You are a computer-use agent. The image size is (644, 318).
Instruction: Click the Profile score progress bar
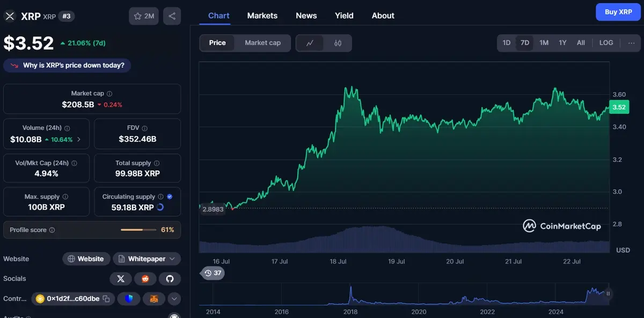pos(138,230)
